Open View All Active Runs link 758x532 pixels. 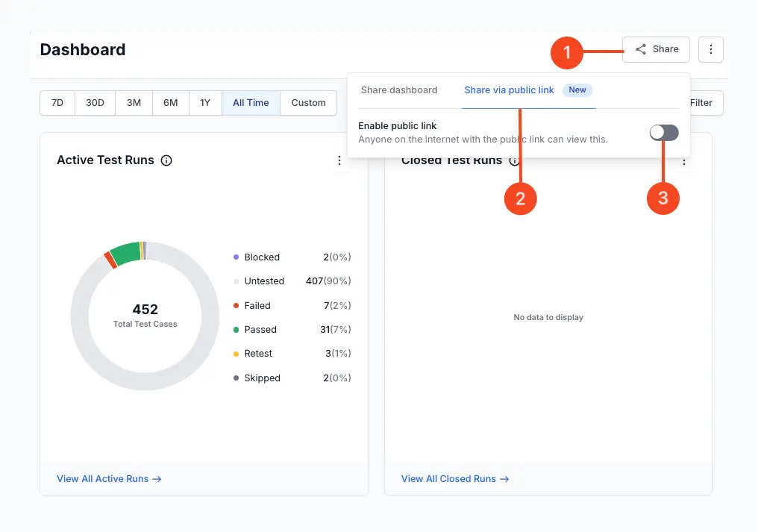click(109, 479)
